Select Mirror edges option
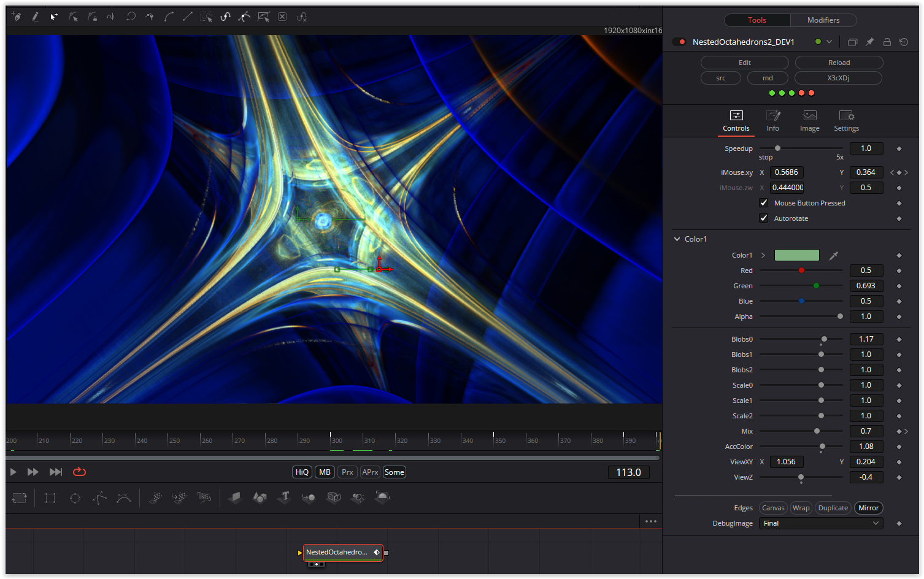Screen dimensions: 924x579 (868, 508)
